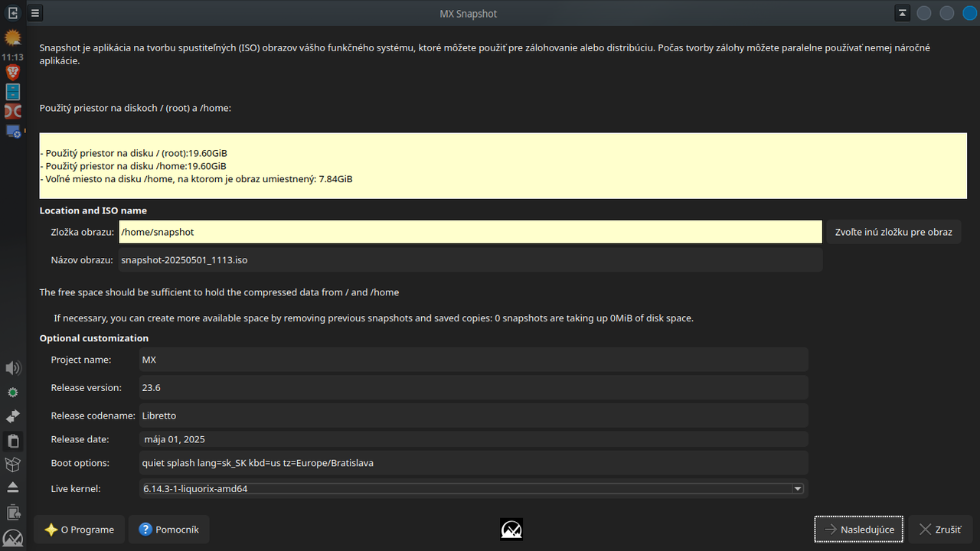Open the clipboard manager tray icon
Screen dimensions: 980x551
[12, 441]
